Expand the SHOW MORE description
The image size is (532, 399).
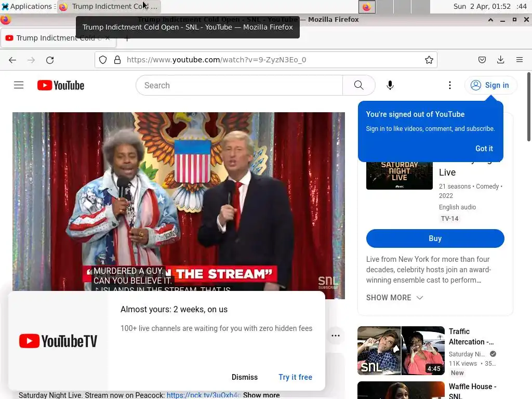tap(395, 298)
